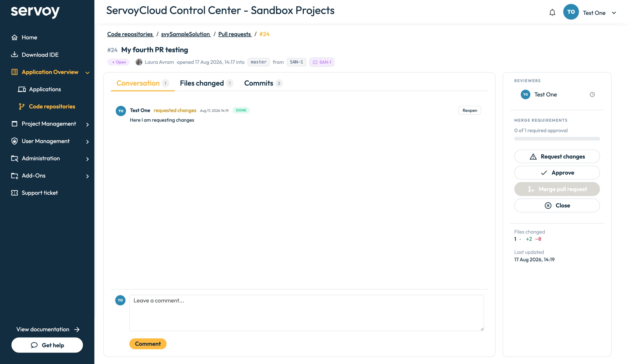Screen dimensions: 629x364
Task: Open the Code repositories breadcrumb link
Action: (x=130, y=34)
